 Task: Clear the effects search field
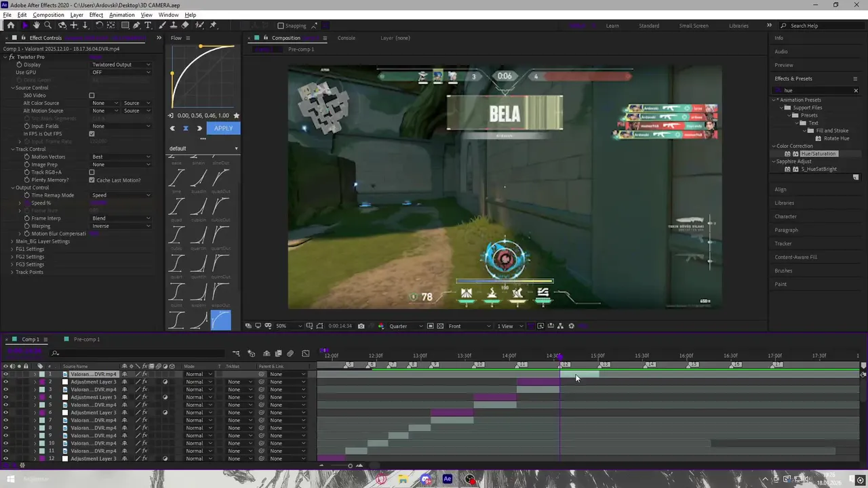[856, 90]
